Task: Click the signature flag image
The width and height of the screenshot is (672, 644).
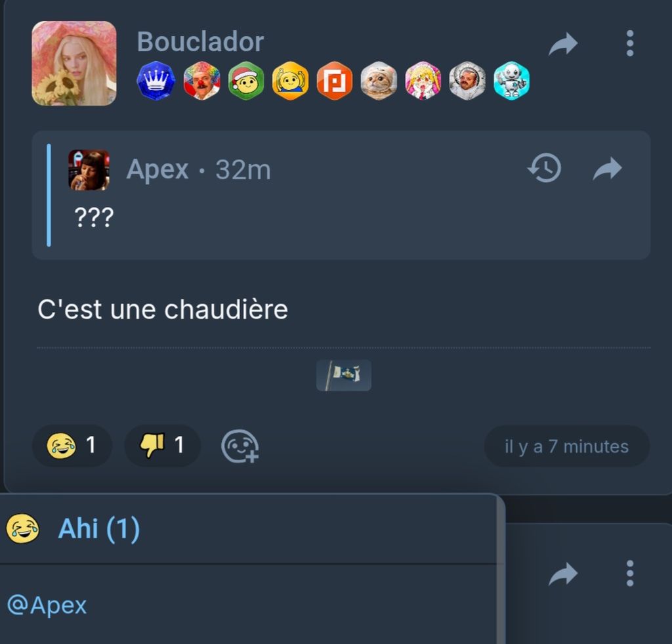Action: tap(344, 375)
